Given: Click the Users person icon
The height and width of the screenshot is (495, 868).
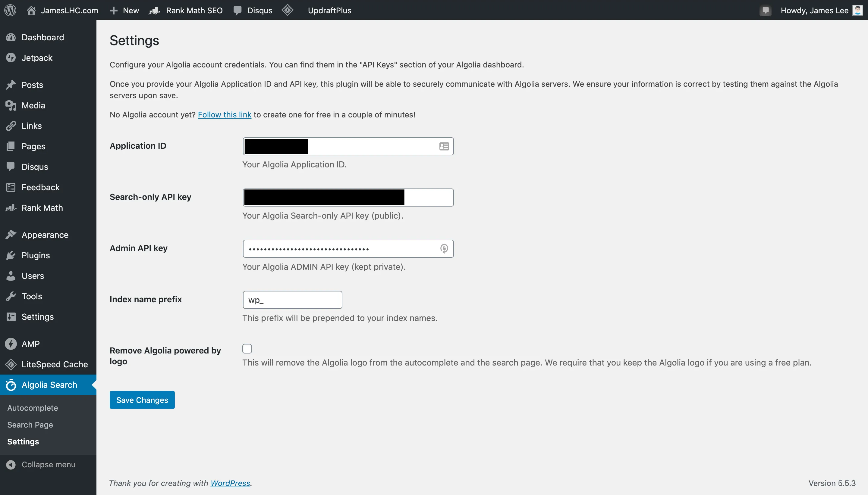Looking at the screenshot, I should (x=11, y=276).
